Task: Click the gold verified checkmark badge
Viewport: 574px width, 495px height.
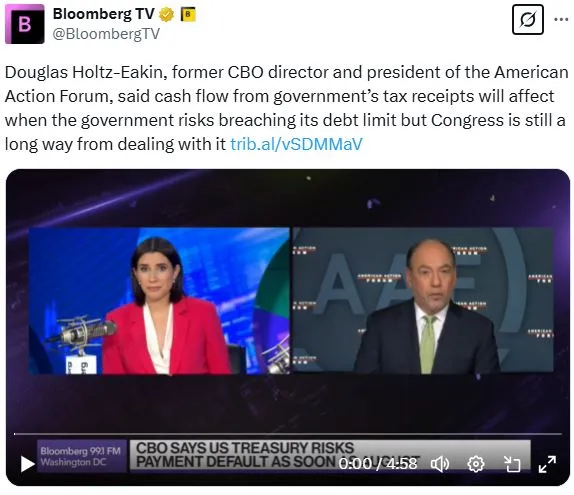Action: pyautogui.click(x=166, y=15)
